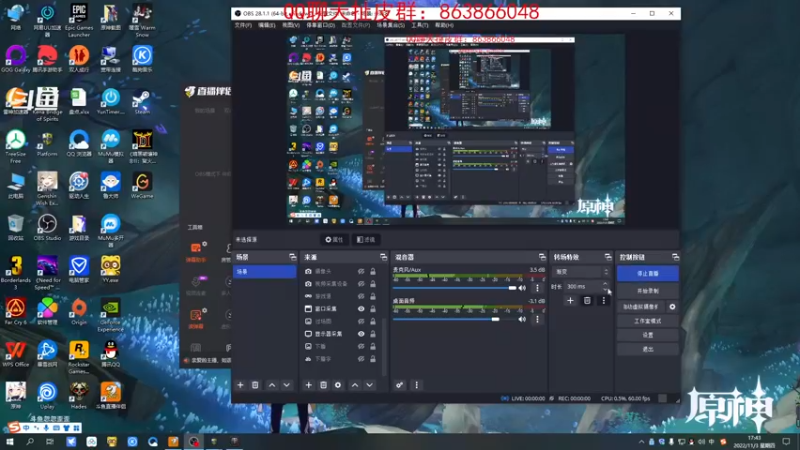
Task: Open virtual camera settings gear icon
Action: coord(672,307)
